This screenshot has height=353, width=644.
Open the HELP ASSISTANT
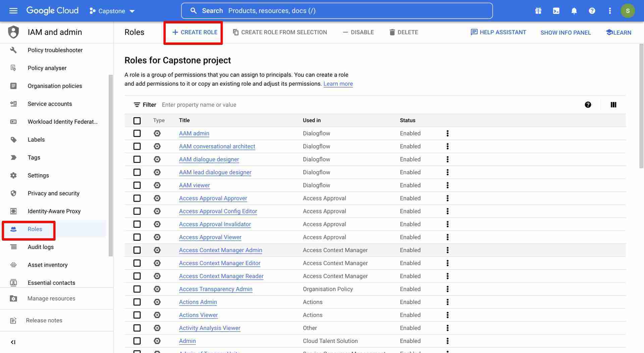pos(498,32)
